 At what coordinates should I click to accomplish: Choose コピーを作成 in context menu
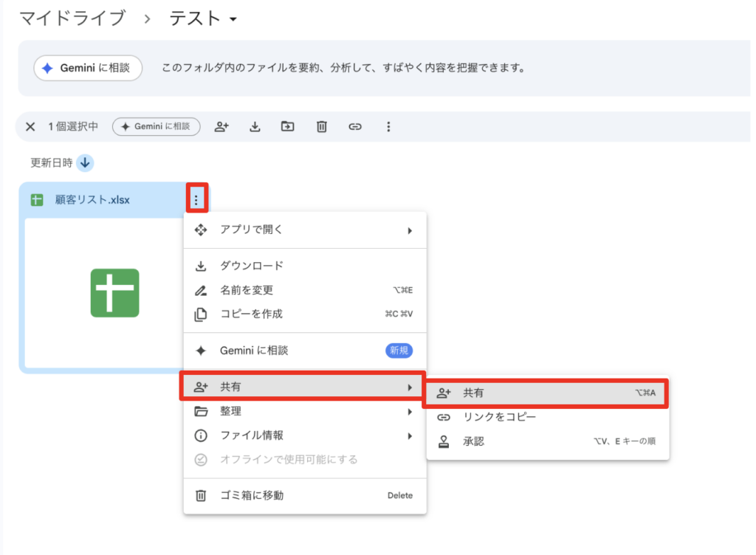(x=305, y=314)
